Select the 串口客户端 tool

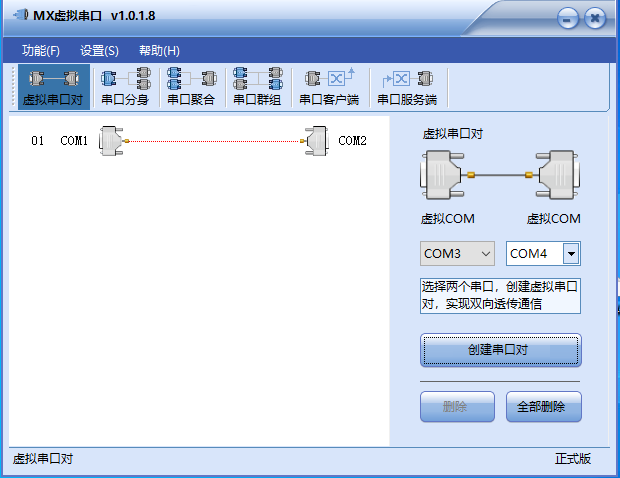pyautogui.click(x=329, y=87)
